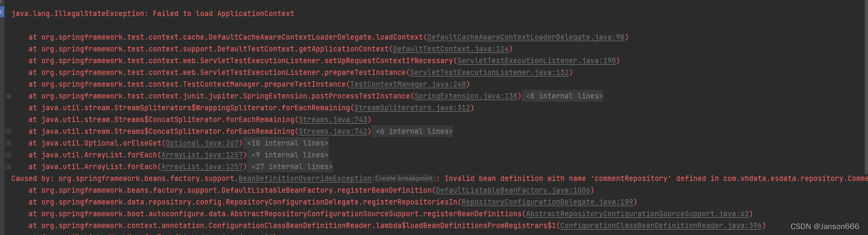Click gutter plus icon beside Optional.orElseGet line
This screenshot has height=235, width=868.
click(8, 143)
